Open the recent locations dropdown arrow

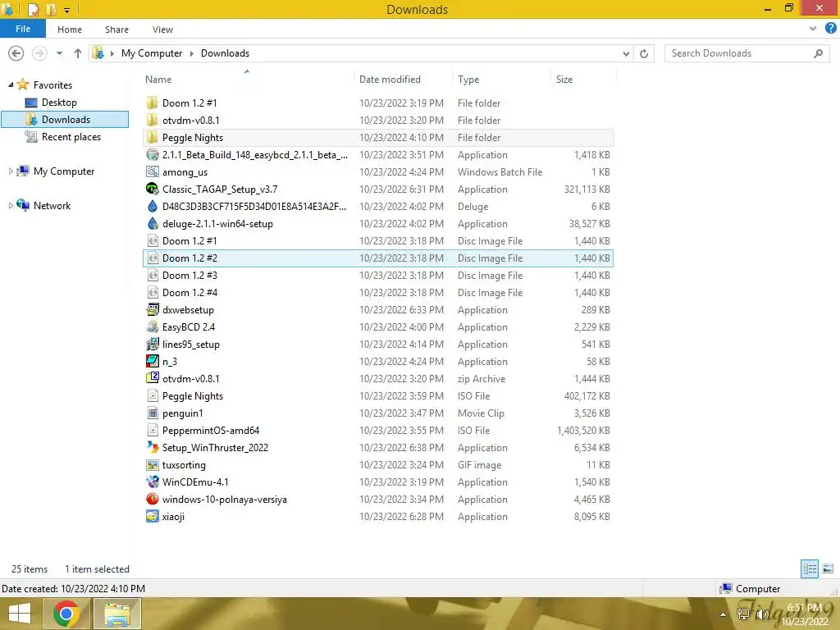pos(59,53)
